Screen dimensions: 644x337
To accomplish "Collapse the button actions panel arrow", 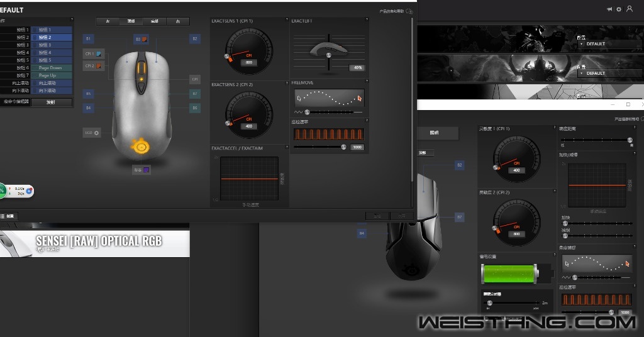I will click(x=72, y=19).
